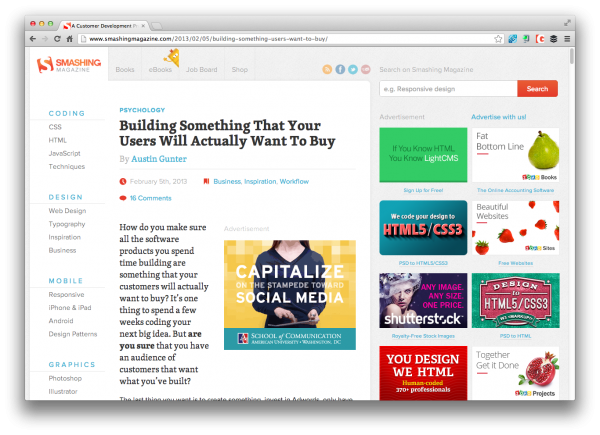Reload the page with the refresh icon

tap(57, 39)
